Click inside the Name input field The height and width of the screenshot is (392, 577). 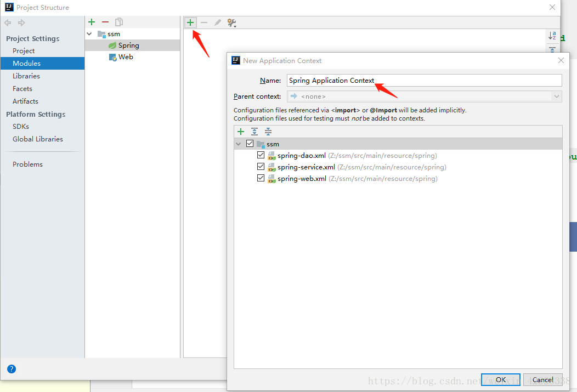(384, 80)
